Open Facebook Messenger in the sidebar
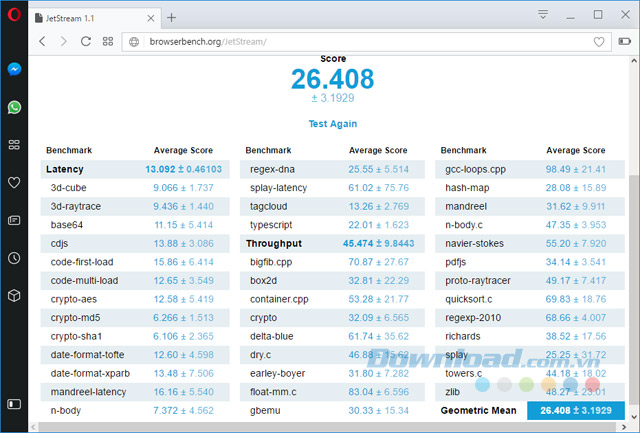The image size is (640, 433). click(x=14, y=70)
